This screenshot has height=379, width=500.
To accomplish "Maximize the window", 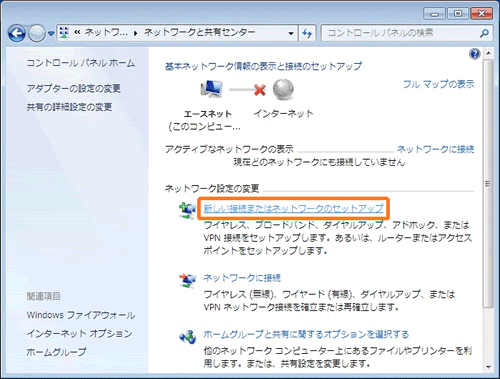I will pyautogui.click(x=458, y=14).
